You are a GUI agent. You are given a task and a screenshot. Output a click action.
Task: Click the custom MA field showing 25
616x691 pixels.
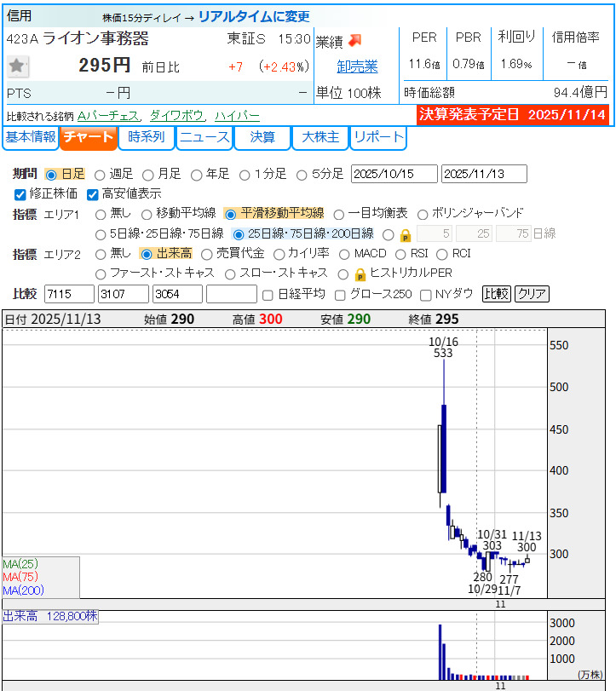(474, 233)
